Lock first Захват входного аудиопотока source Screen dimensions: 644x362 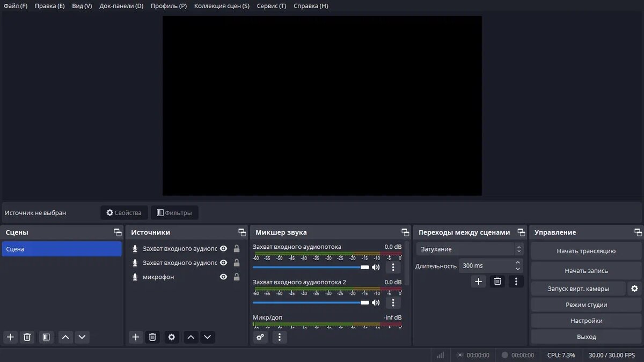click(237, 248)
